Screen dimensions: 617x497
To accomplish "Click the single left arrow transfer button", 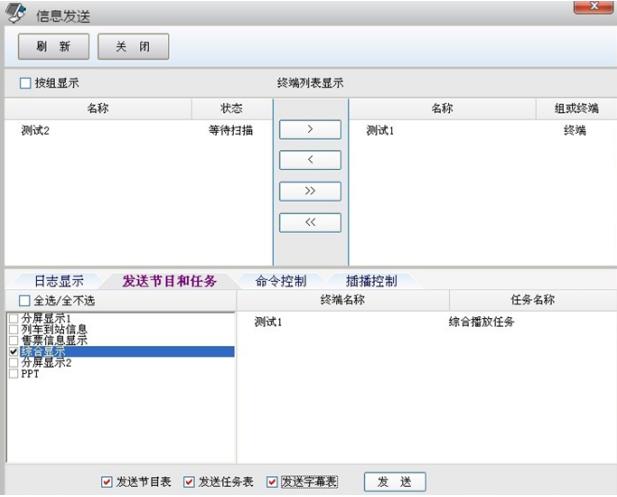I will coord(310,160).
